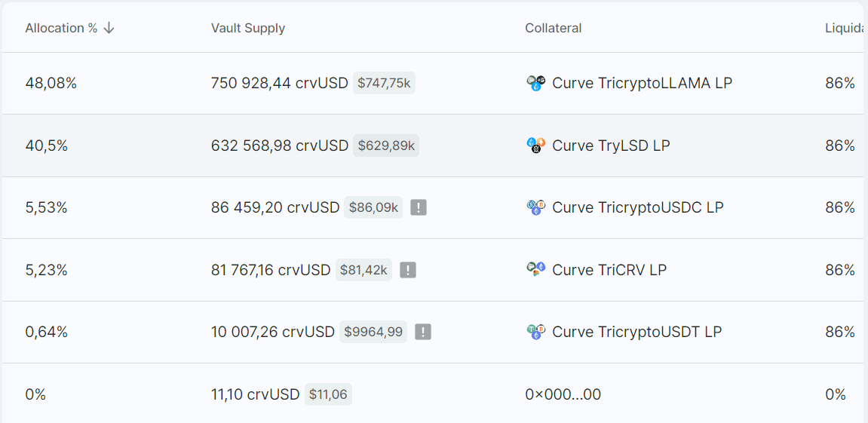
Task: Click the Curve TricryptoUSDC LP token icon
Action: click(x=535, y=207)
